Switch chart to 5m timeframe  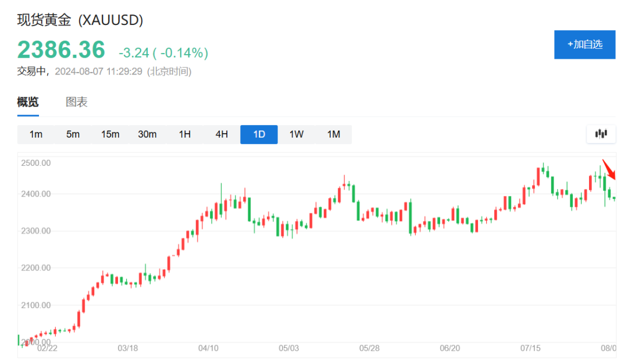pyautogui.click(x=73, y=134)
